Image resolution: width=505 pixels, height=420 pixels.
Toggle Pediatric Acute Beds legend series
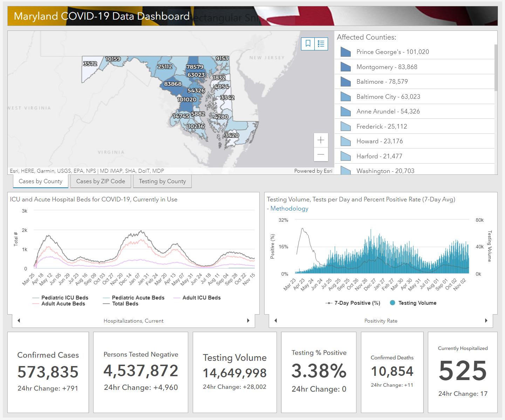pyautogui.click(x=134, y=298)
